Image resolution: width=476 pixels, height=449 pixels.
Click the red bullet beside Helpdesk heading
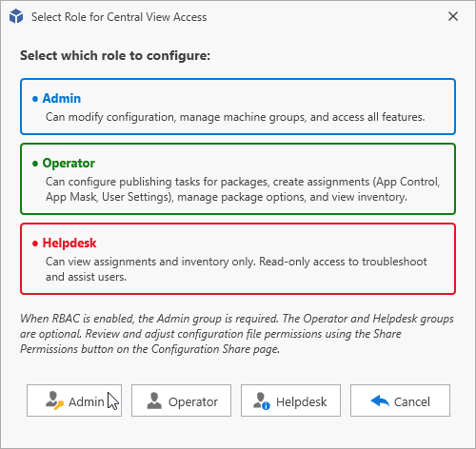[x=35, y=244]
